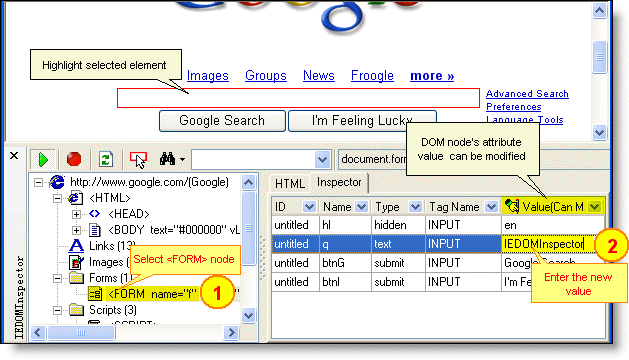Click the Google Search button
Image resolution: width=629 pixels, height=360 pixels.
(222, 121)
